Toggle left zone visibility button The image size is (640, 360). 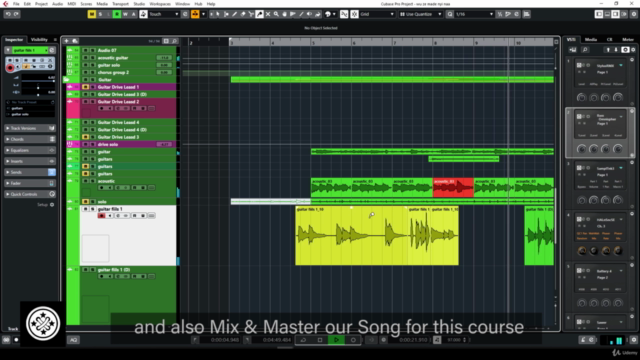[x=599, y=14]
